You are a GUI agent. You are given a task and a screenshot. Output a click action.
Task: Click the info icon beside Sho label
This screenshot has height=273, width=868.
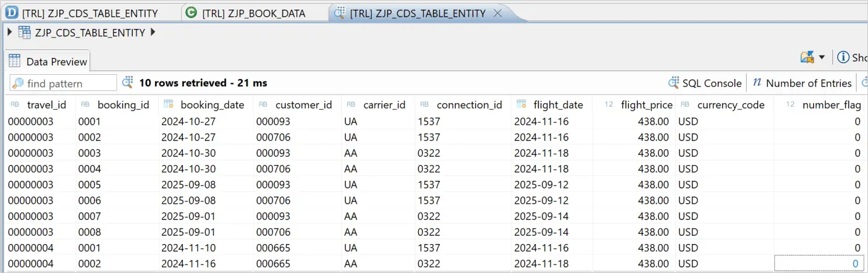(843, 57)
